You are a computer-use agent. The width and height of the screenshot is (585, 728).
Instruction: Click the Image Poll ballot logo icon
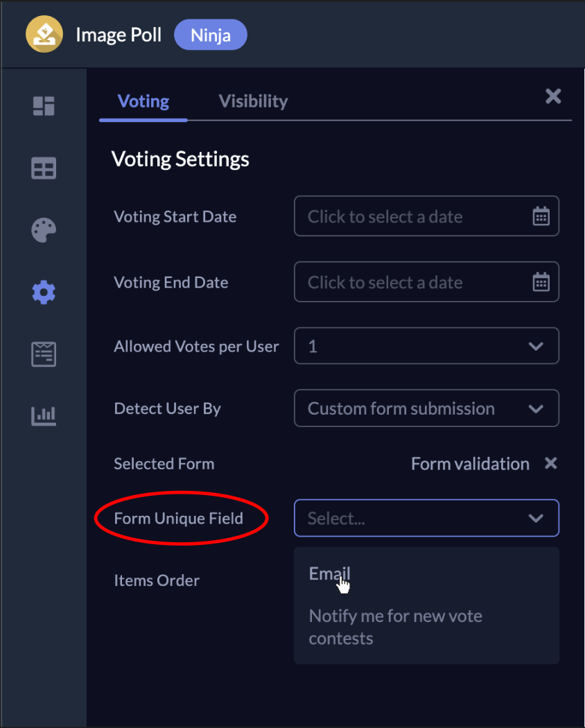pyautogui.click(x=44, y=34)
